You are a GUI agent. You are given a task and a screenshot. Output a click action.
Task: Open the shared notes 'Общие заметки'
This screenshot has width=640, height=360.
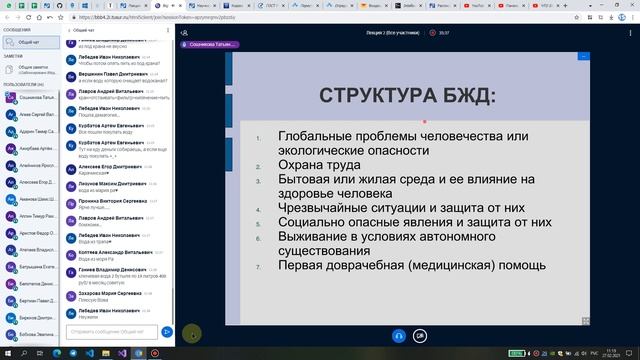pos(31,70)
